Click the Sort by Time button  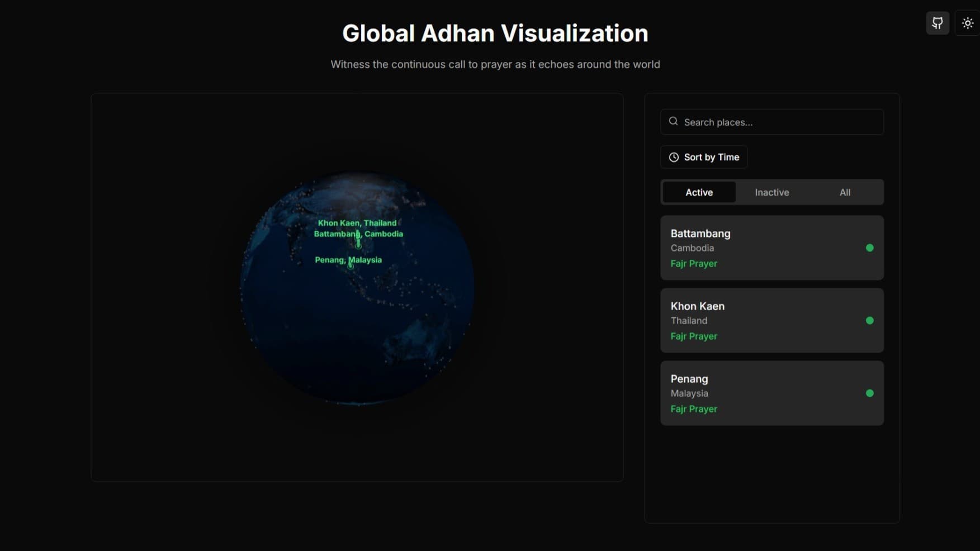pyautogui.click(x=703, y=157)
